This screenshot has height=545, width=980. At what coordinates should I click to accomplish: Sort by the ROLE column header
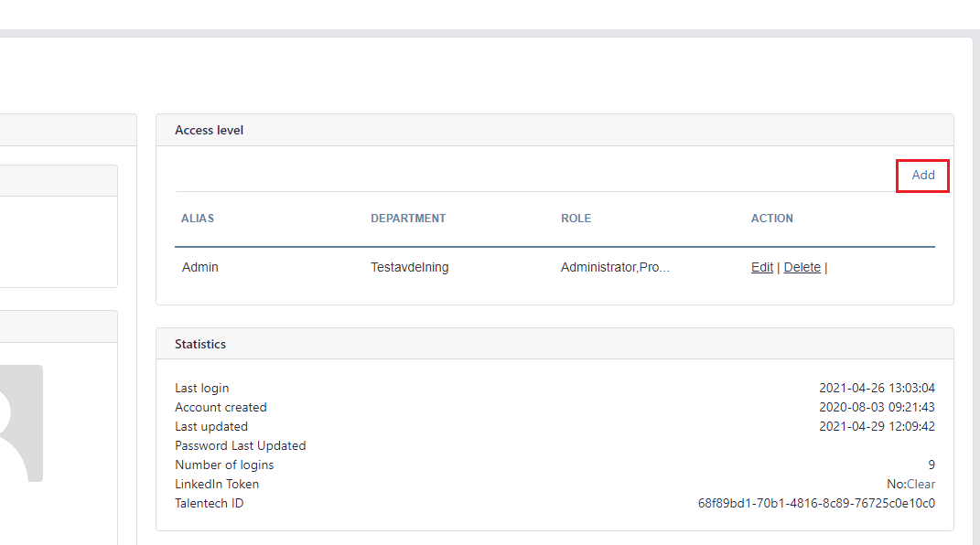(576, 219)
